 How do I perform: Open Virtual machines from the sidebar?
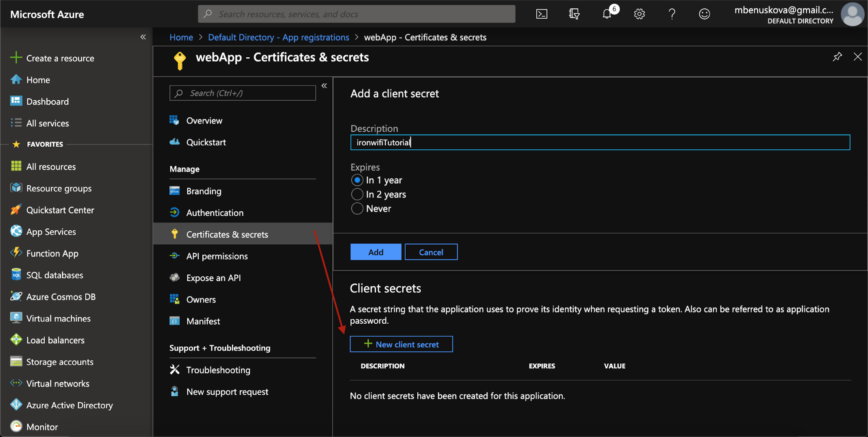point(58,318)
